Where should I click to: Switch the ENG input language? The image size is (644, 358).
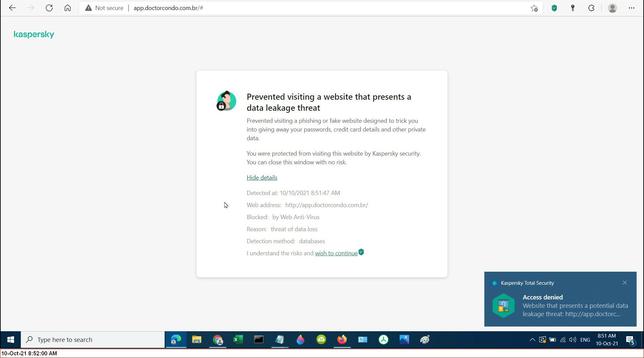pyautogui.click(x=585, y=340)
